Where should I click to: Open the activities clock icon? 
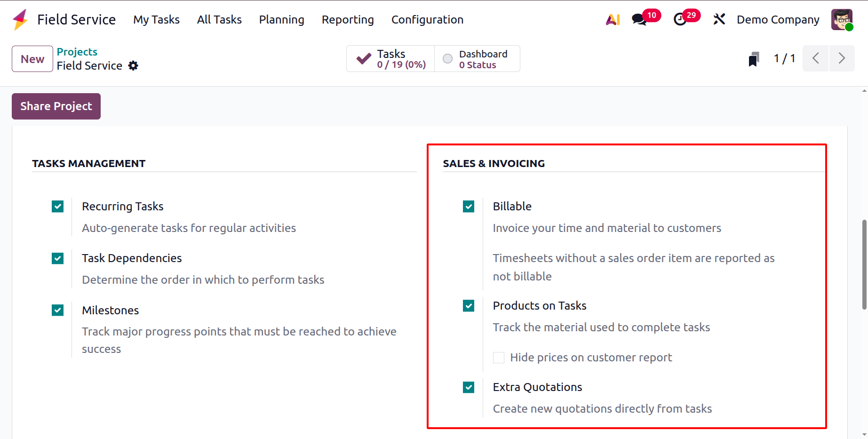pos(680,20)
